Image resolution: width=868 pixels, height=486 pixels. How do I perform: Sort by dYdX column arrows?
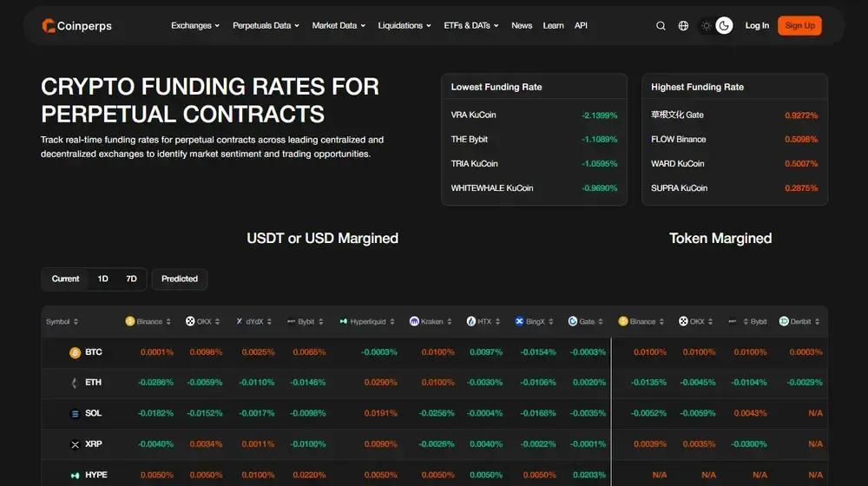(x=269, y=322)
